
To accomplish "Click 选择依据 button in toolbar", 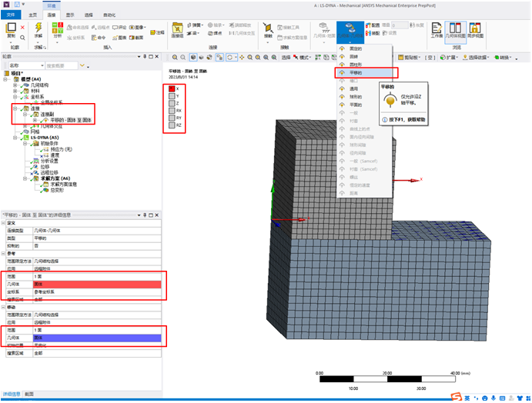I will [x=476, y=57].
